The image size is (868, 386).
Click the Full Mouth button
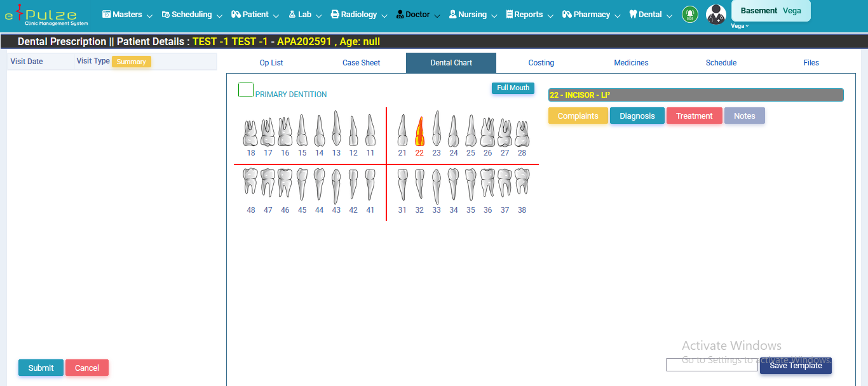pyautogui.click(x=513, y=88)
